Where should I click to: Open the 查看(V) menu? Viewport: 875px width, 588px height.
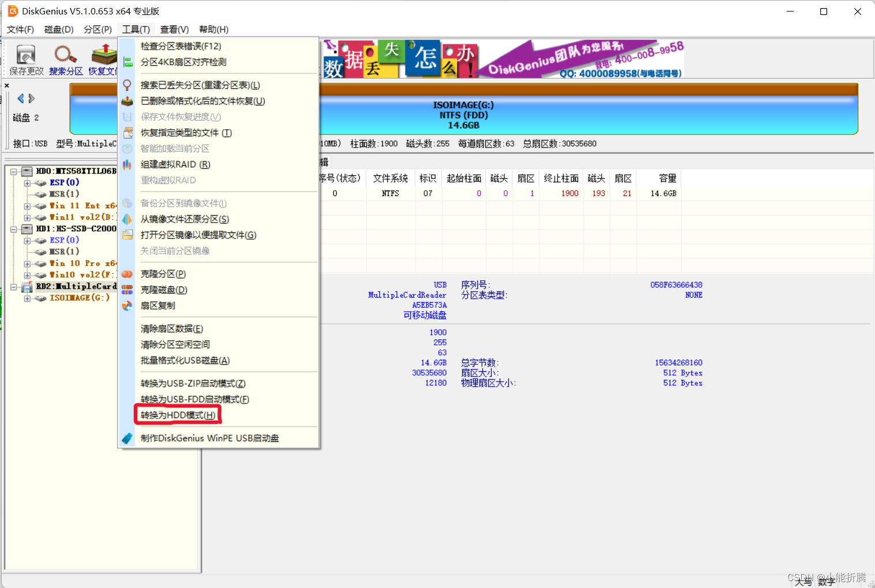175,29
